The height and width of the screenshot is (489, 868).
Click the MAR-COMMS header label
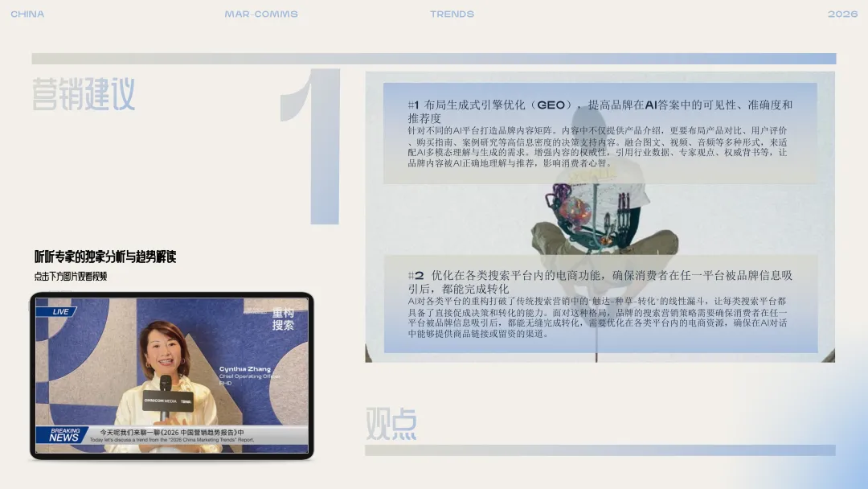point(261,14)
